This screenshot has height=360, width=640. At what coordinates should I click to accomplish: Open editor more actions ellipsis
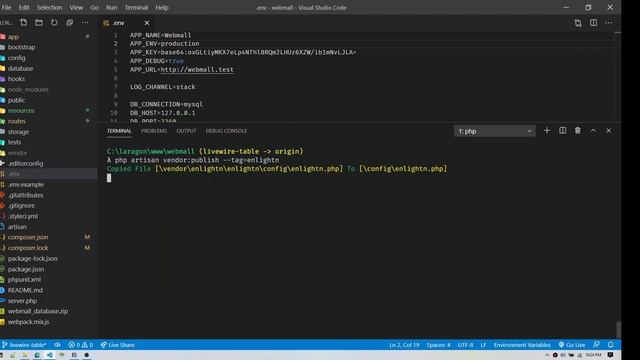(x=609, y=23)
